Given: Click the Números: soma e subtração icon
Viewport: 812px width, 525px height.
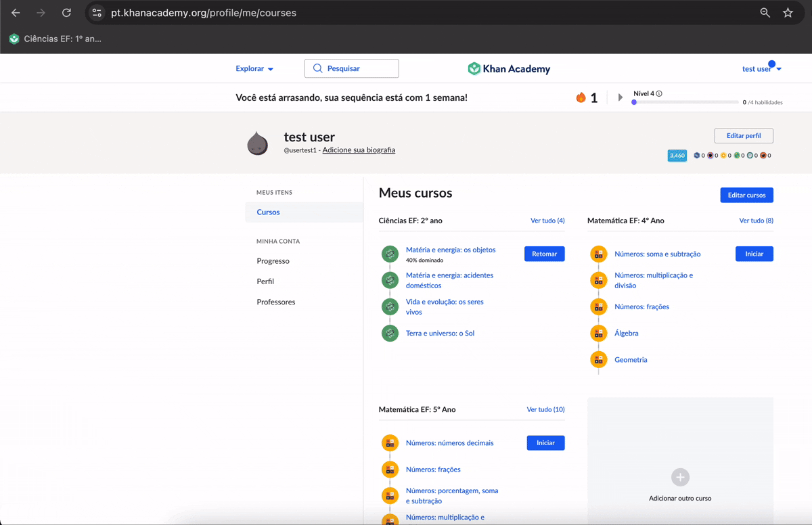Looking at the screenshot, I should pos(599,254).
